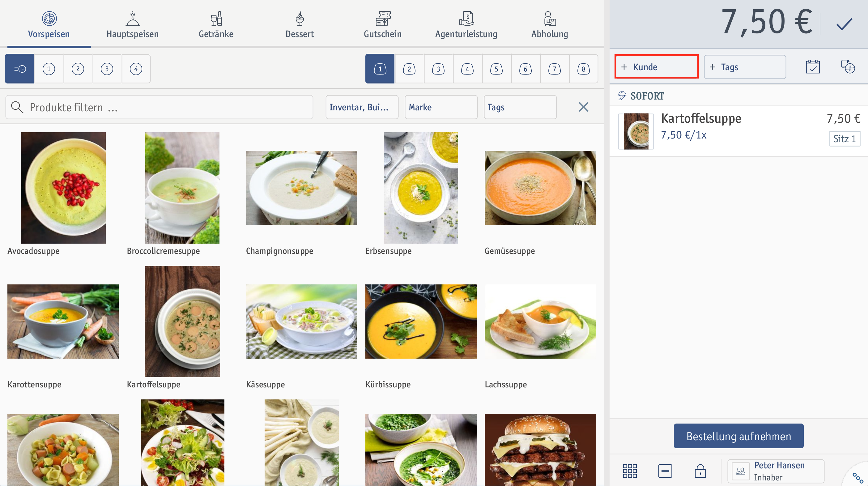
Task: Click the Sitz 1 seat badge
Action: [845, 139]
